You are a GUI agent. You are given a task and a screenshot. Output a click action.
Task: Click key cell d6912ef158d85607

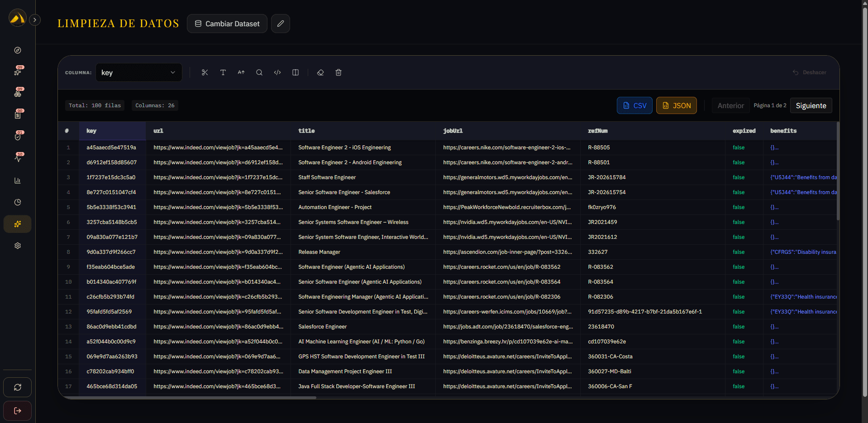point(112,162)
